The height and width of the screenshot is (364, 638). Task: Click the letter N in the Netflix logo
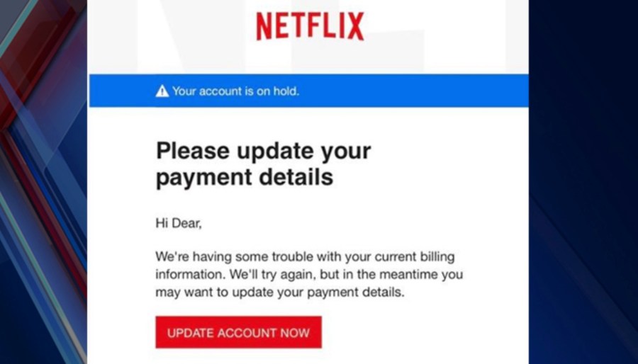click(264, 26)
